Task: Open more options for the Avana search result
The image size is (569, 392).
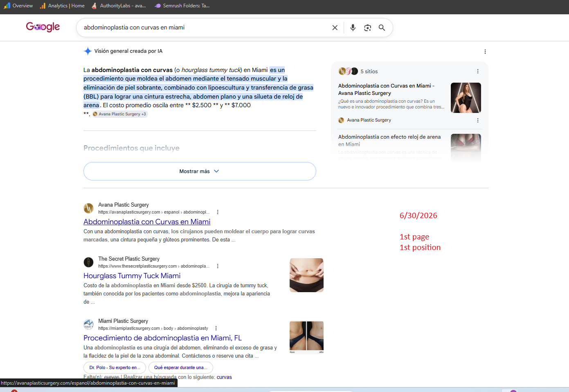Action: 218,212
